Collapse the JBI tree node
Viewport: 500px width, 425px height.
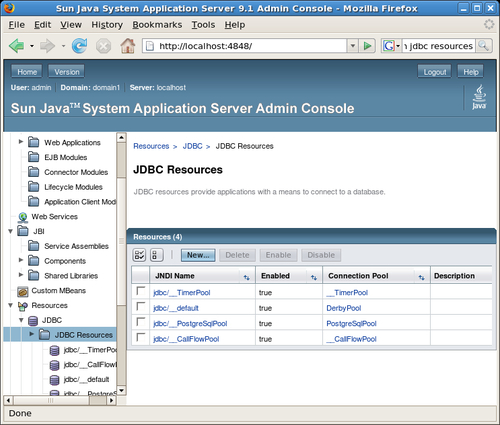click(10, 231)
